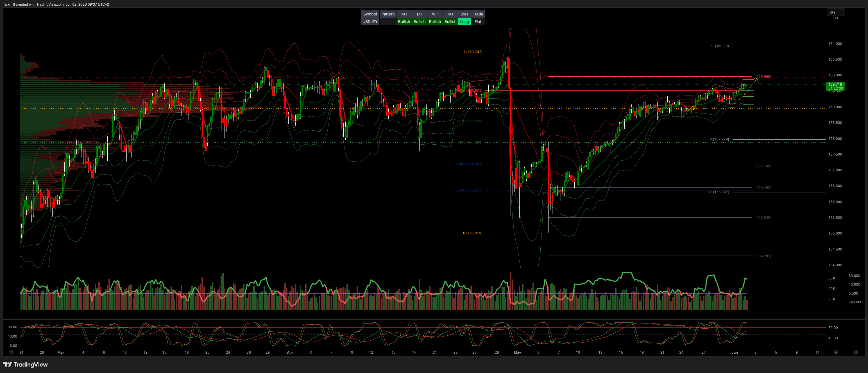Viewport: 868px width, 373px height.
Task: Click the M1 timeframe header
Action: coord(450,14)
